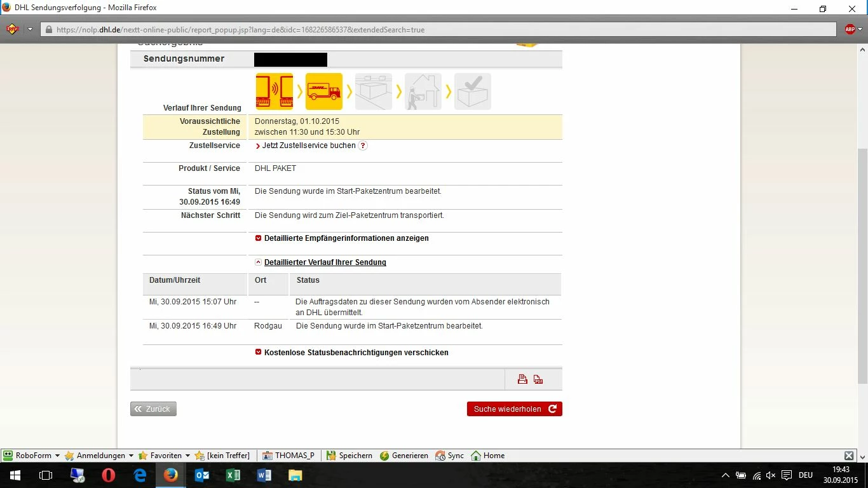Image resolution: width=868 pixels, height=488 pixels.
Task: Click the courier at house delivery icon
Action: pos(423,91)
